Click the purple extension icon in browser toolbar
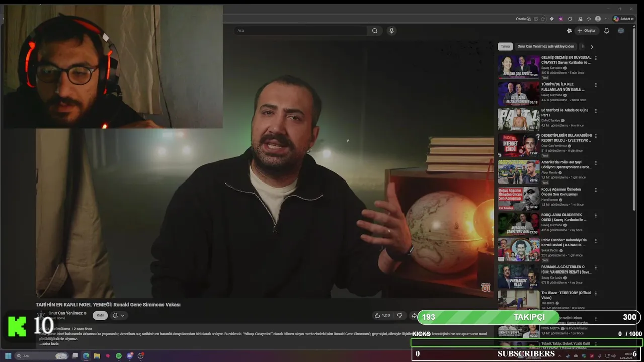644x362 pixels. 561,19
